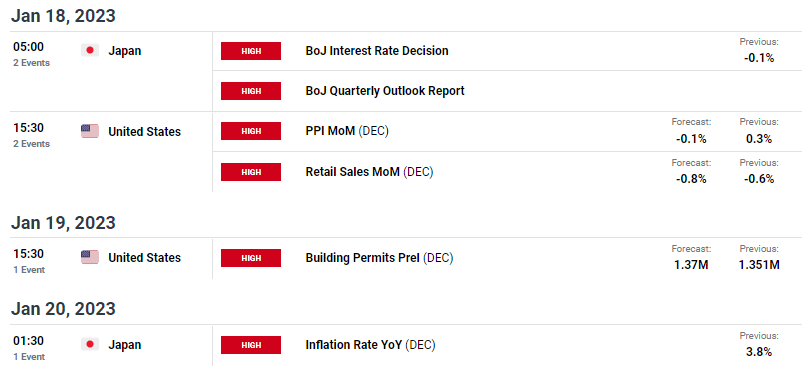Click the HIGH badge next to Retail Sales MoM
The image size is (802, 375).
point(251,172)
